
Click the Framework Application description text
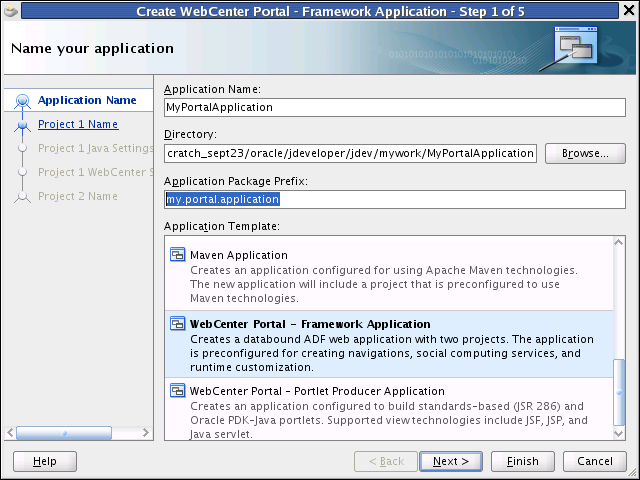click(392, 353)
